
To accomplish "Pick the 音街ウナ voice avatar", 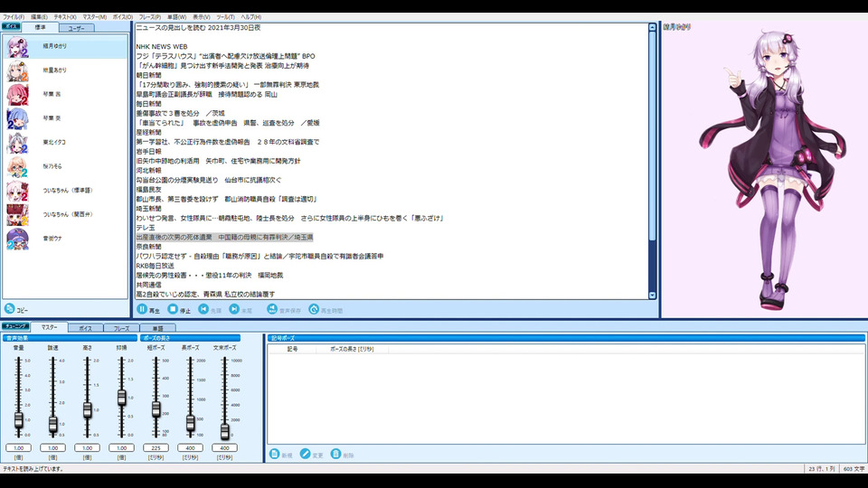I will 17,239.
